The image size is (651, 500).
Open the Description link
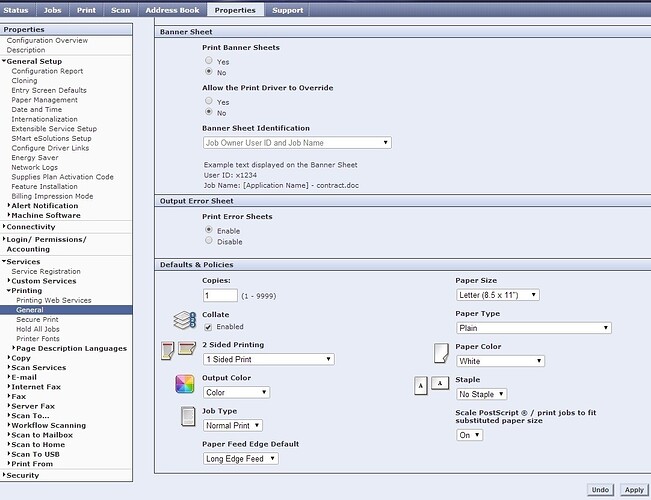26,50
